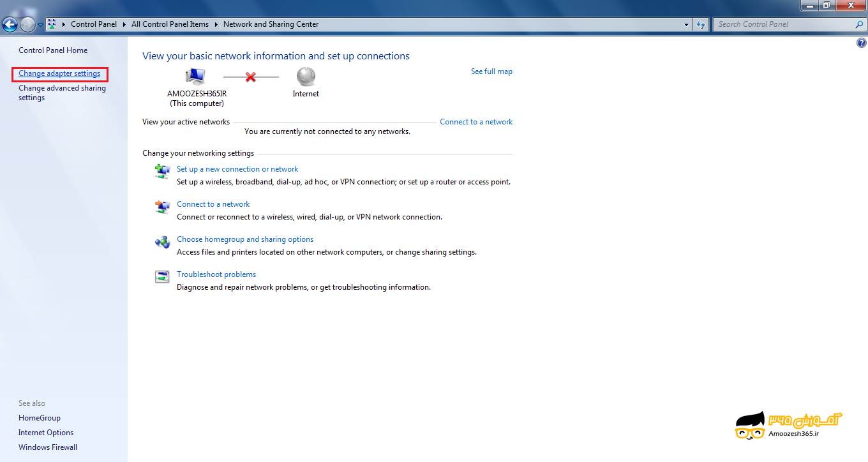Click the Internet globe icon
Image resolution: width=868 pixels, height=462 pixels.
pos(306,77)
